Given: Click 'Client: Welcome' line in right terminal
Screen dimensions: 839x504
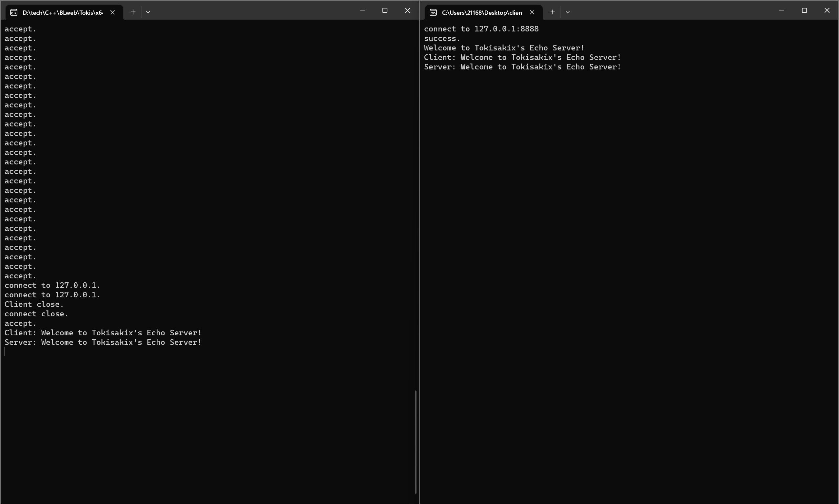Looking at the screenshot, I should (x=522, y=57).
